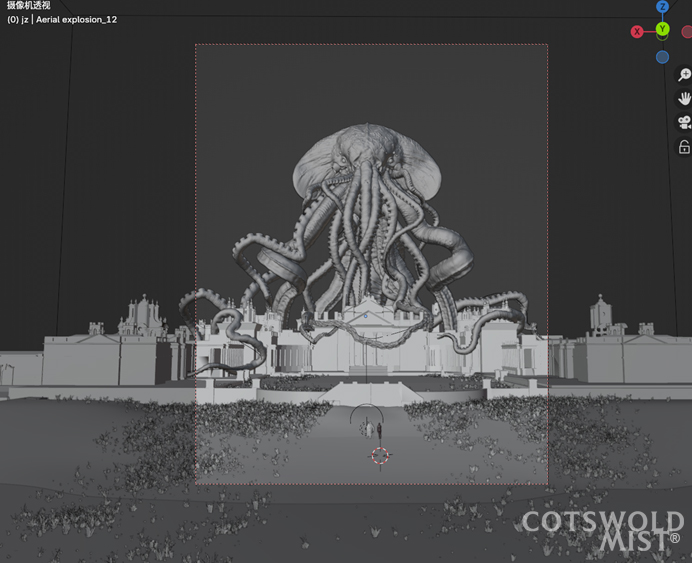The width and height of the screenshot is (692, 563).
Task: Toggle camera view with the camera icon
Action: 684,123
